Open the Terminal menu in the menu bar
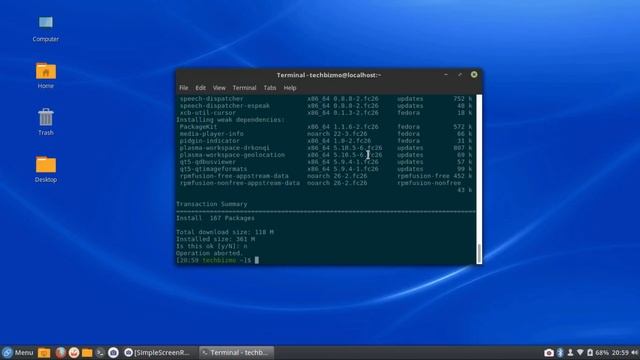 point(244,88)
